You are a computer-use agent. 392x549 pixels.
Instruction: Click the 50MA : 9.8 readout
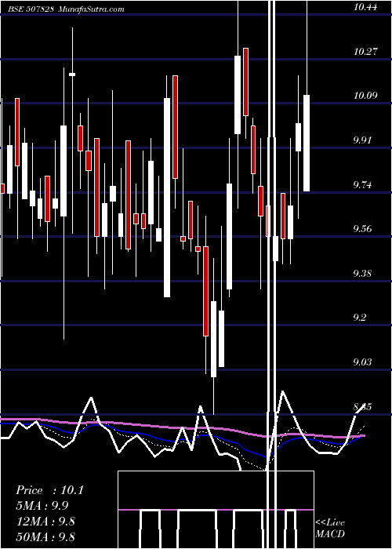coord(45,536)
